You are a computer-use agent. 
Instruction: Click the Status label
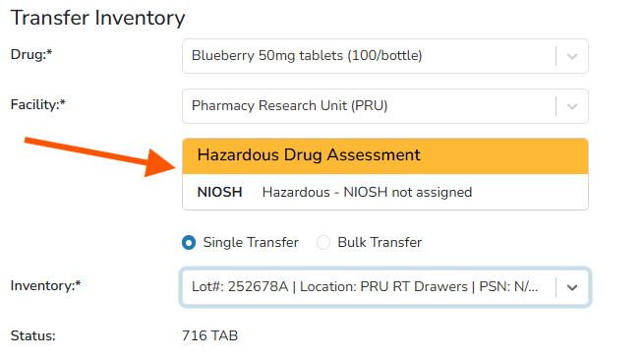pos(32,336)
